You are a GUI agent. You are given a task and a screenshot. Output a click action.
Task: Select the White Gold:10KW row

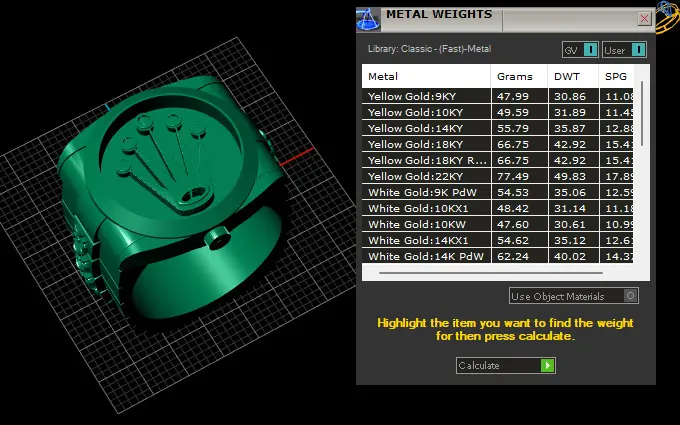pos(497,225)
